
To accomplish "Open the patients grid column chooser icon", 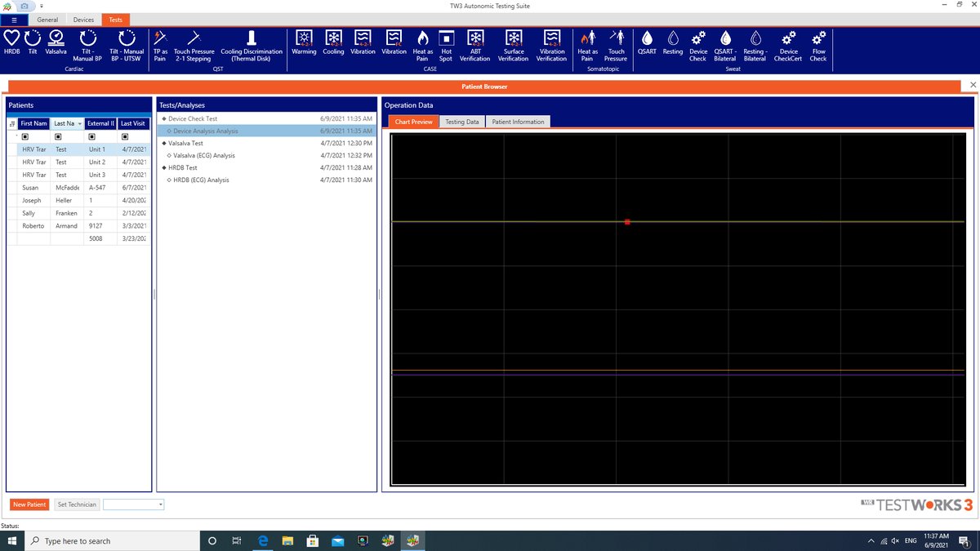I will [12, 124].
